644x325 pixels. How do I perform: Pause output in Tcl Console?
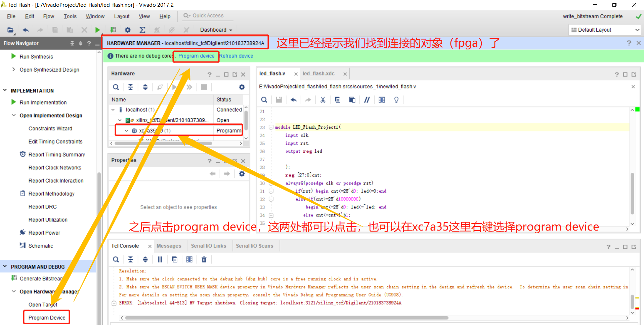pos(160,259)
